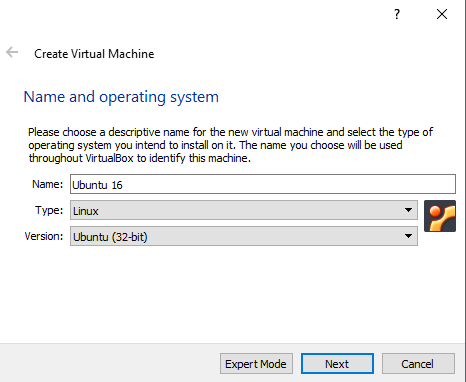This screenshot has width=466, height=382.
Task: Click the word VirtualBox in the description
Action: tap(110, 158)
